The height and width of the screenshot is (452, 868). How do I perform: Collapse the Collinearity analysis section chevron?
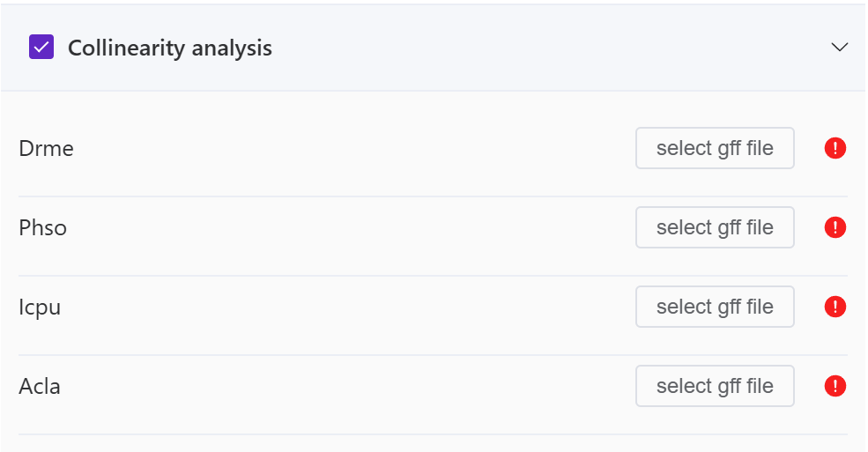pyautogui.click(x=839, y=48)
